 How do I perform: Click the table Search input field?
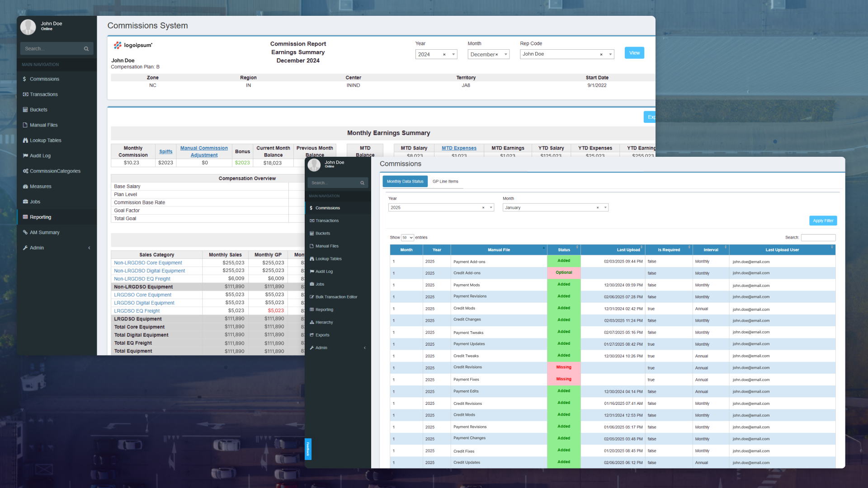tap(818, 238)
